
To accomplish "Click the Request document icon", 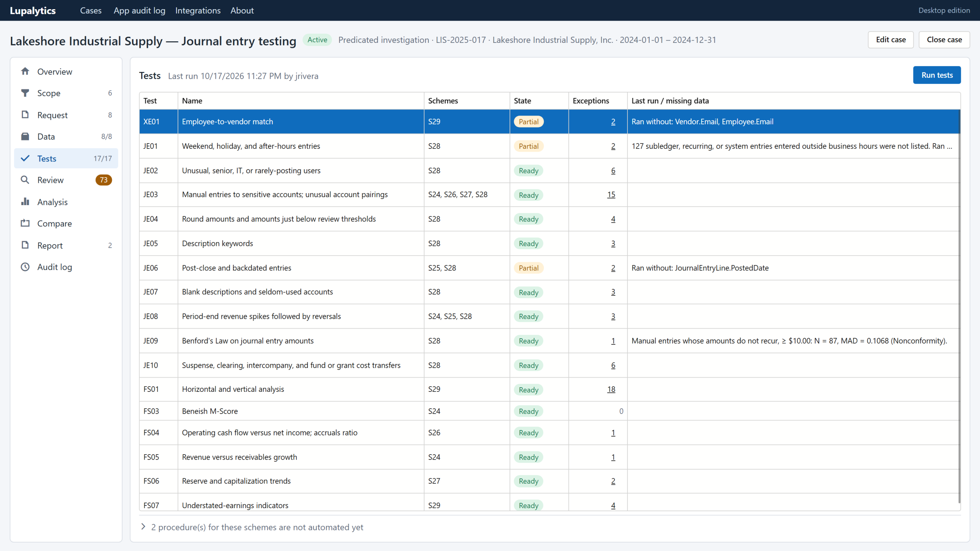I will 25,115.
